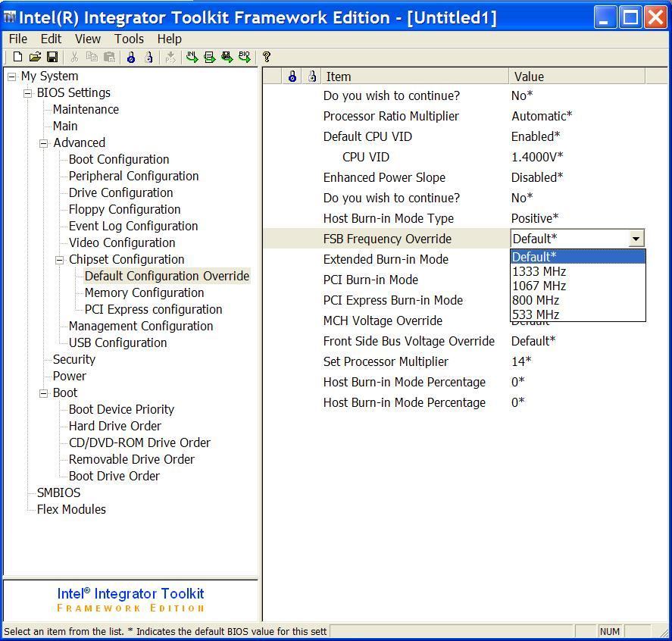Click the Copy toolbar icon
This screenshot has width=672, height=641.
92,57
